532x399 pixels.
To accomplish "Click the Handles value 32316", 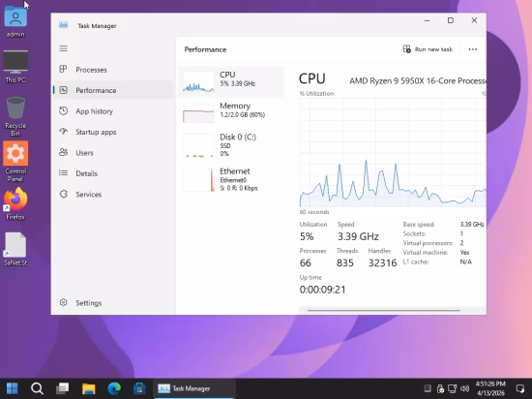I will 382,262.
